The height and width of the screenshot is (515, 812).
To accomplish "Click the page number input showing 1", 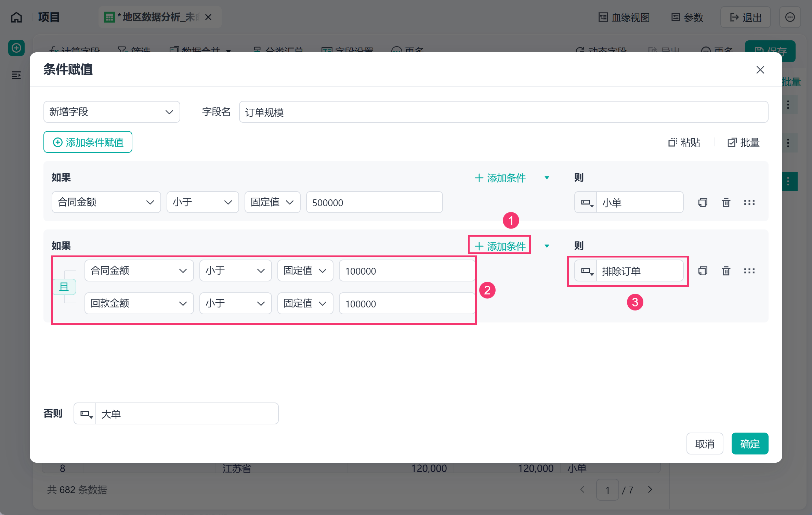I will 607,490.
